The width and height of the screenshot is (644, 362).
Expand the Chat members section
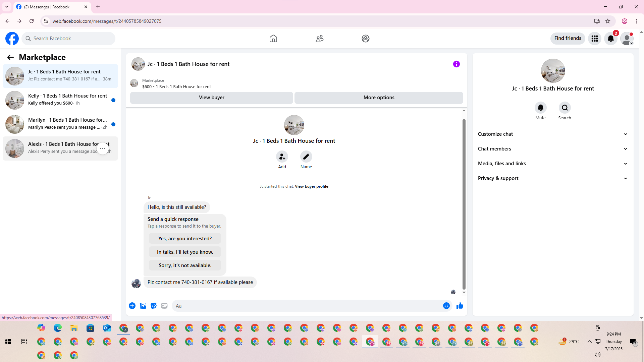click(x=552, y=149)
